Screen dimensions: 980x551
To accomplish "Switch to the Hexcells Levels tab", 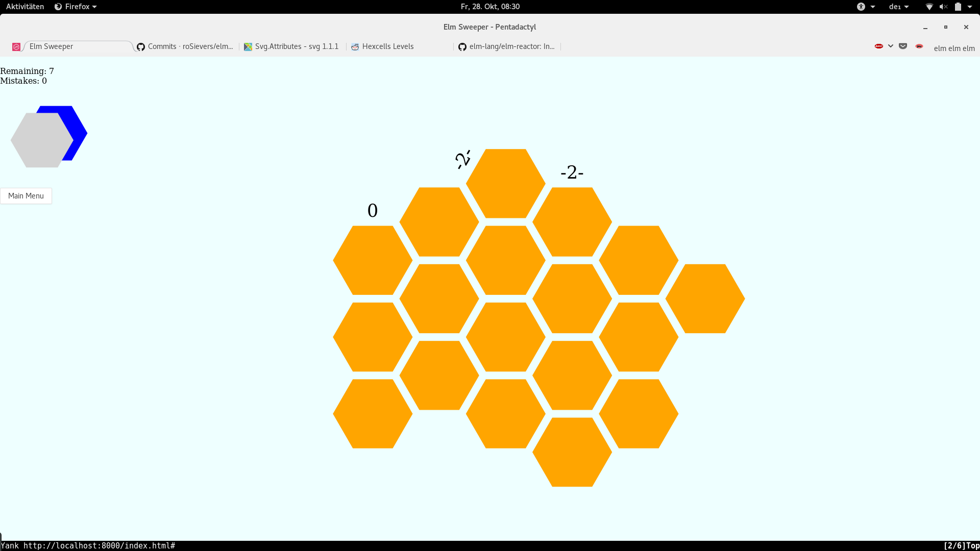I will point(388,46).
